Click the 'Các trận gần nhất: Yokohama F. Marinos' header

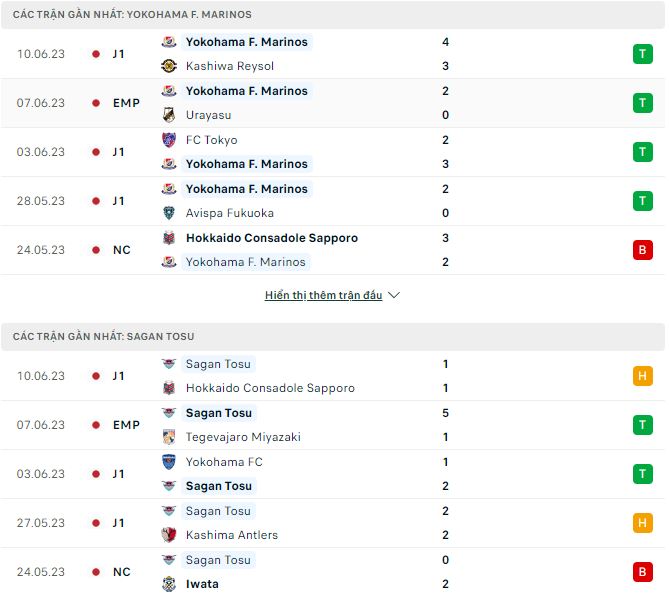click(x=132, y=15)
